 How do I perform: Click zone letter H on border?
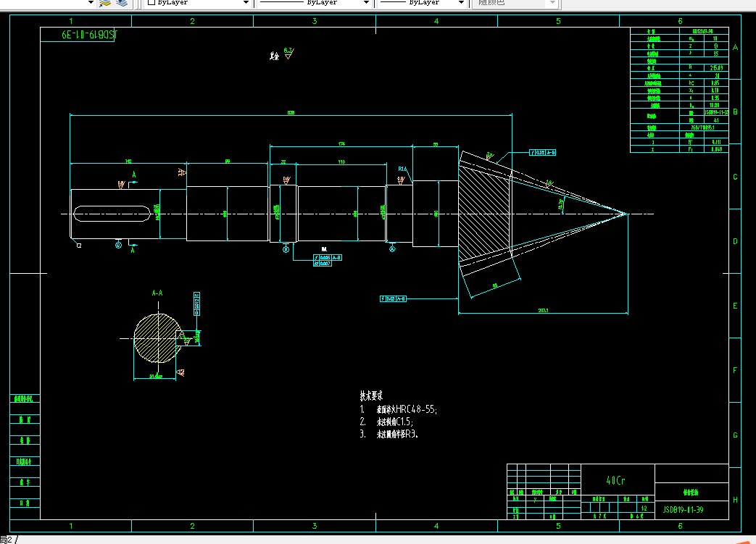coord(735,500)
